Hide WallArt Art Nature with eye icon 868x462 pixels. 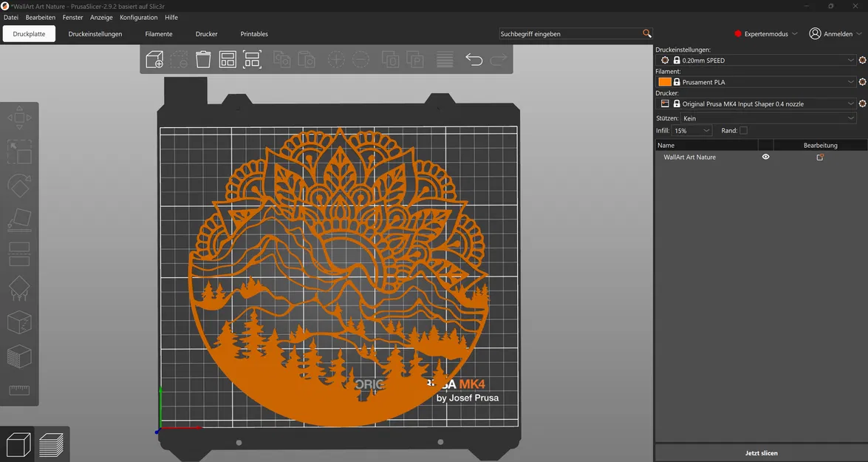click(x=765, y=157)
